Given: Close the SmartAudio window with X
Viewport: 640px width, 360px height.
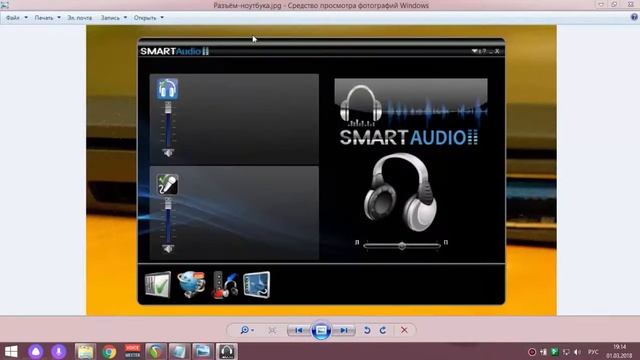Looking at the screenshot, I should (497, 51).
